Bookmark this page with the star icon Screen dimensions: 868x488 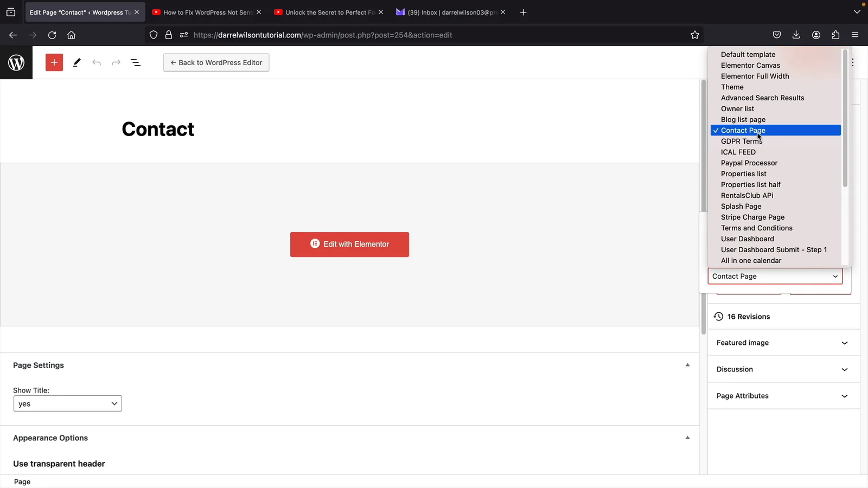click(x=695, y=35)
